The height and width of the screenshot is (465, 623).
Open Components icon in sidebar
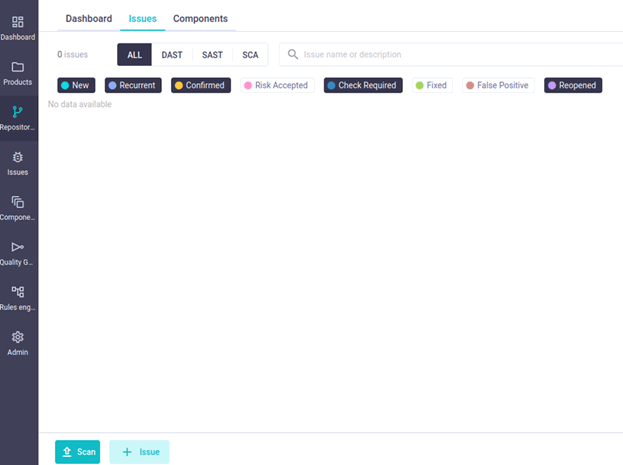click(x=18, y=207)
